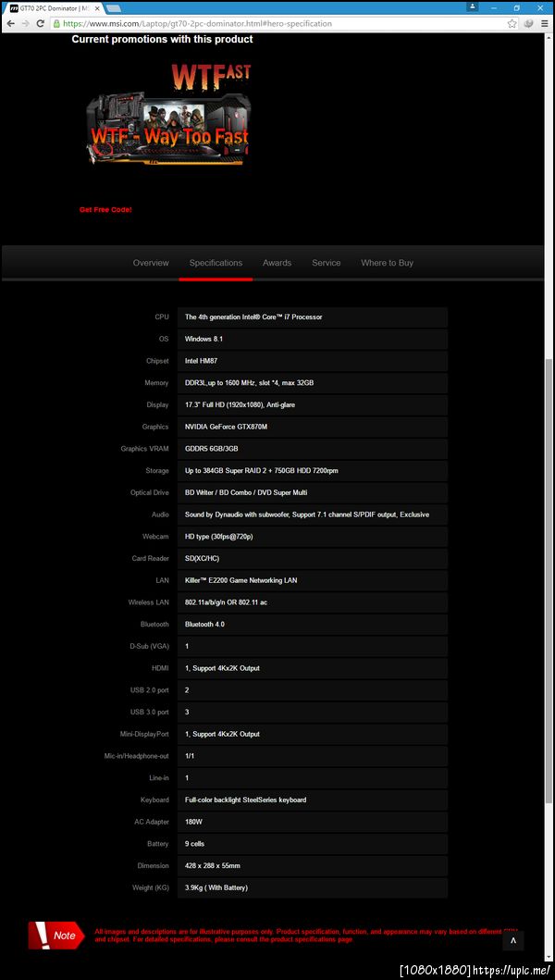Select the GT70 2PC Dominator browser tab
Screen dimensions: 555x980
[55, 8]
